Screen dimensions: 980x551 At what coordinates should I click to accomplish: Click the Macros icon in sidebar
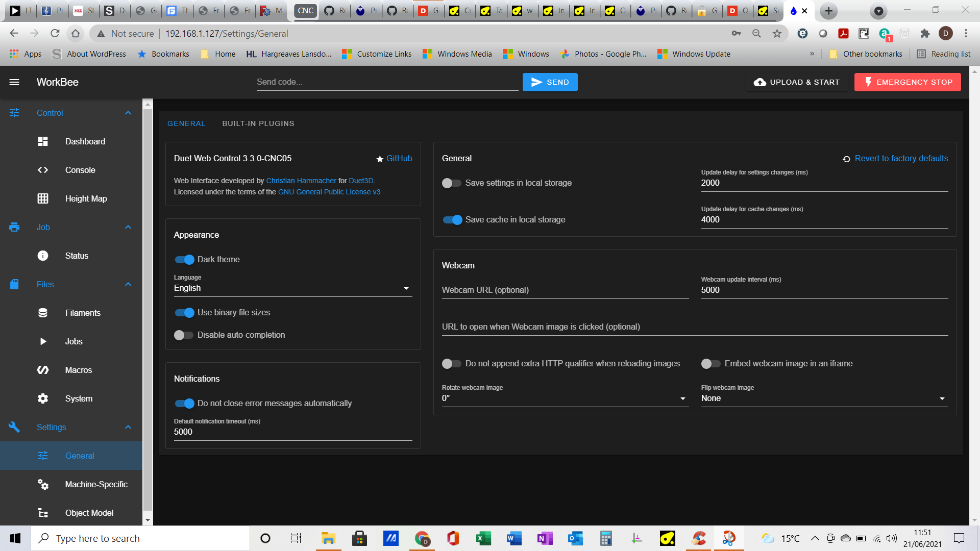[x=44, y=369]
